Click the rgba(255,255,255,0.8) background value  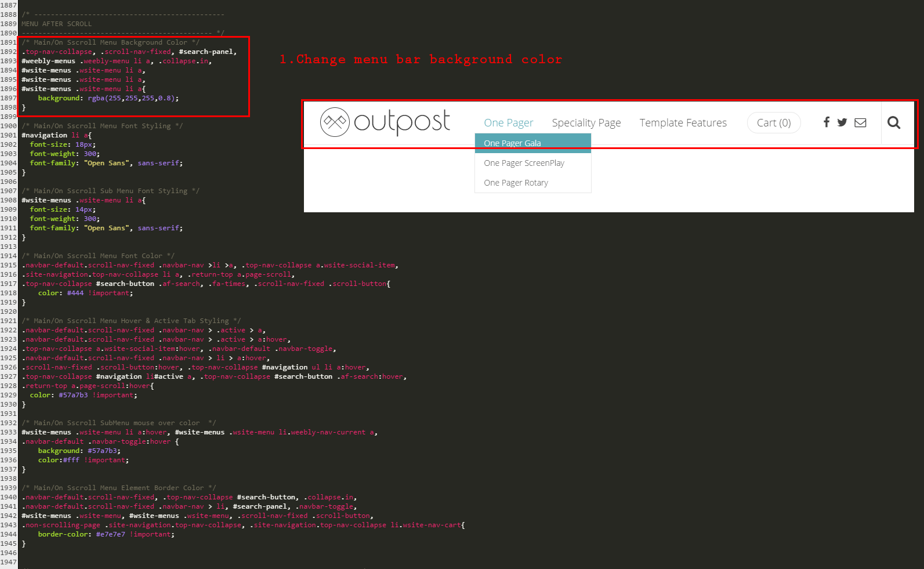[133, 98]
